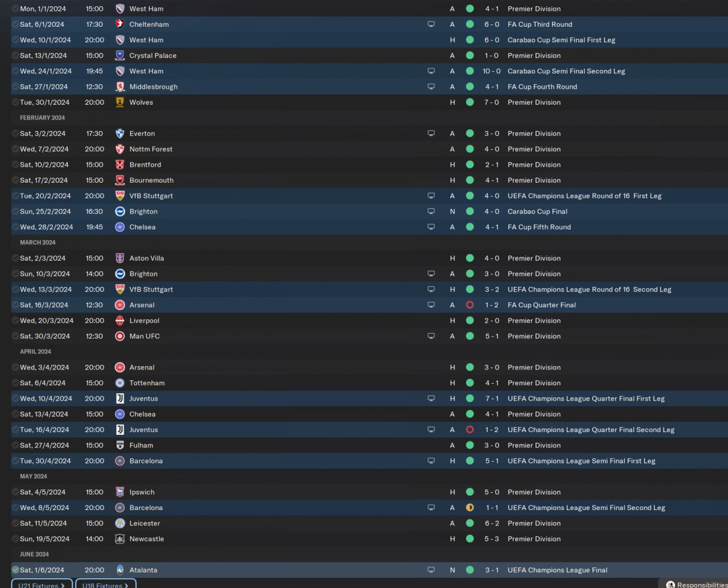Collapse the MARCH 2024 month header
The width and height of the screenshot is (728, 588).
[x=38, y=242]
